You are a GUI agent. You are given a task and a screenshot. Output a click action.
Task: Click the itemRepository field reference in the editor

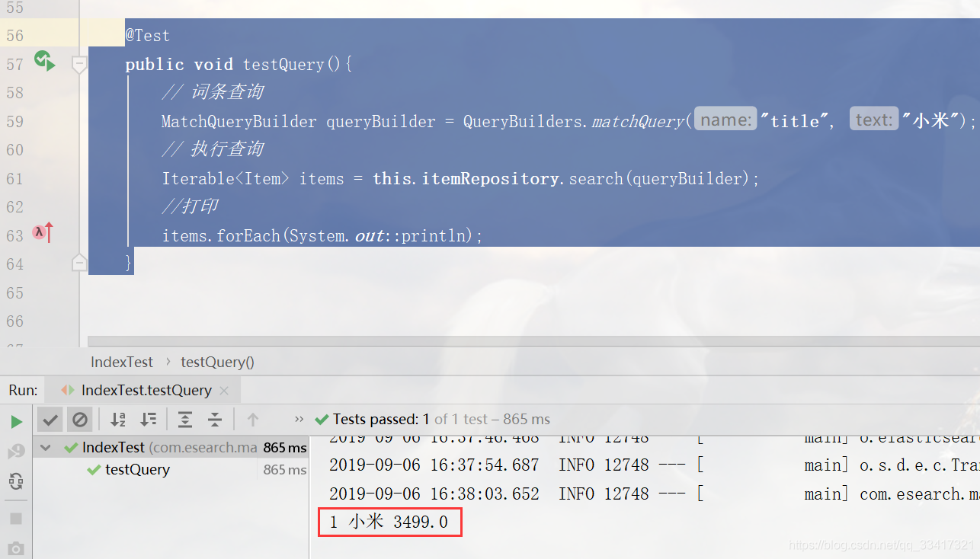click(491, 179)
